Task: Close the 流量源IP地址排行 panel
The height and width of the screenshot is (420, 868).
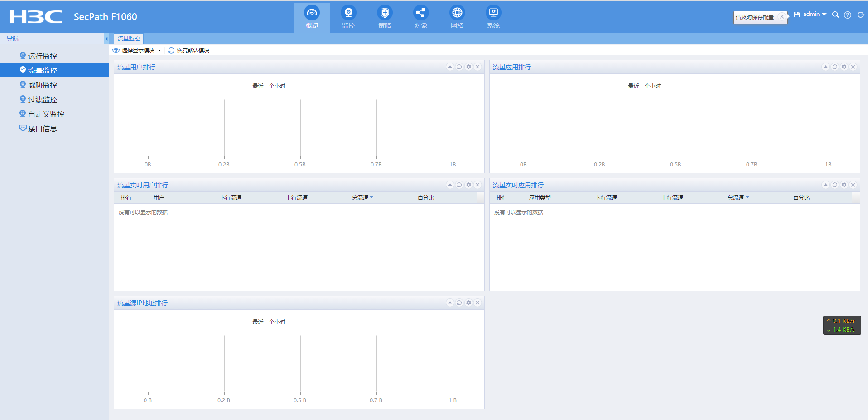Action: [x=477, y=303]
